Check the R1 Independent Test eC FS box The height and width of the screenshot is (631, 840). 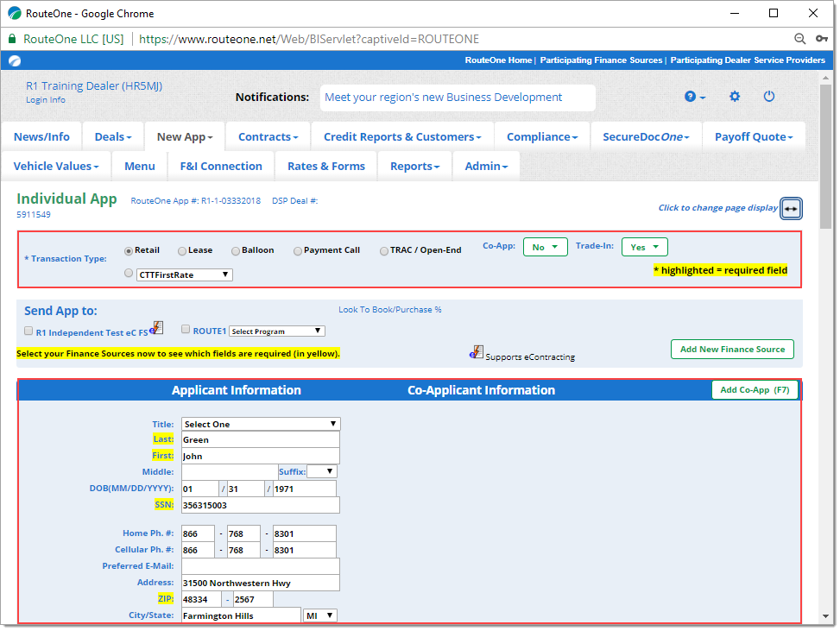point(28,331)
